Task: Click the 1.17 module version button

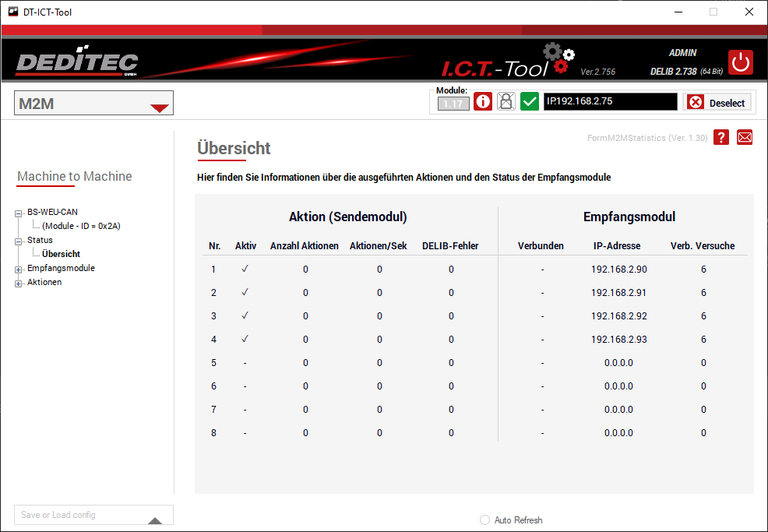Action: pos(453,104)
